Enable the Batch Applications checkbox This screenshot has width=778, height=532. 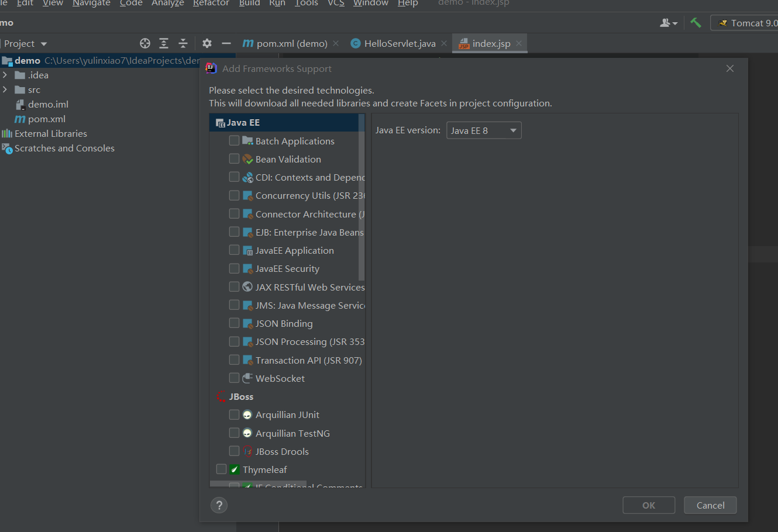coord(234,141)
